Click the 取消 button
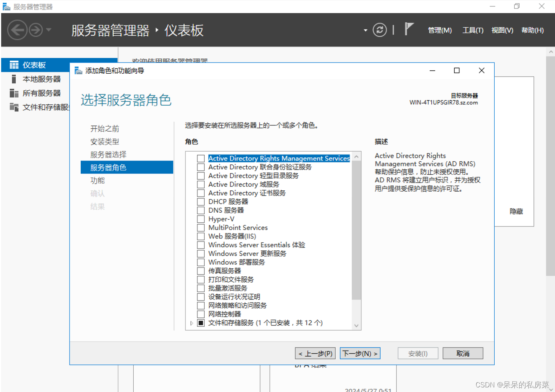Viewport: 555px width, 392px height. point(463,354)
